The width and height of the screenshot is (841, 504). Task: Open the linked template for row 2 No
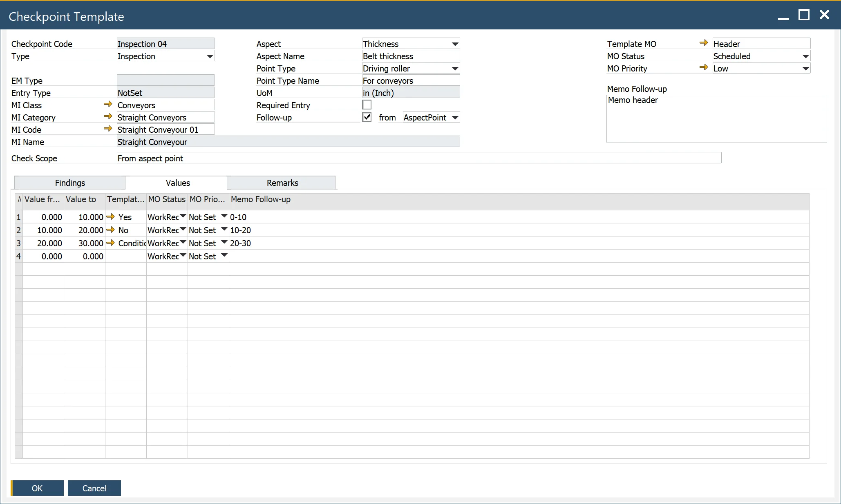pos(111,230)
